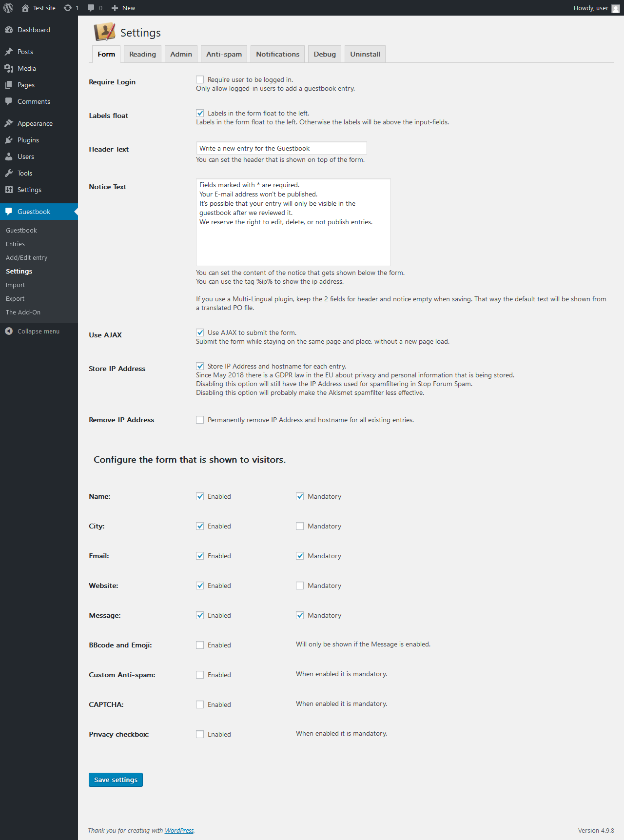This screenshot has width=624, height=840.
Task: Click the Users person icon
Action: [x=9, y=156]
